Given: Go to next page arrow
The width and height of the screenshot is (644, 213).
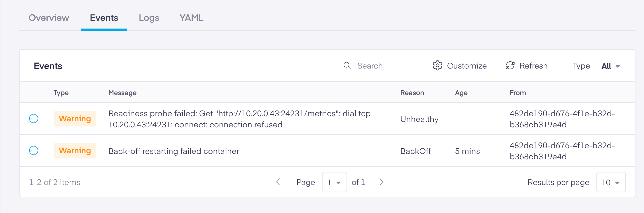Looking at the screenshot, I should click(381, 182).
